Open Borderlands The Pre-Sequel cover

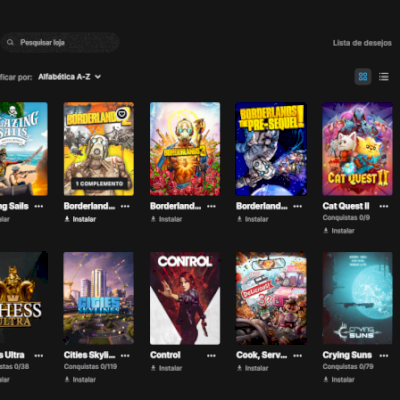coord(271,149)
